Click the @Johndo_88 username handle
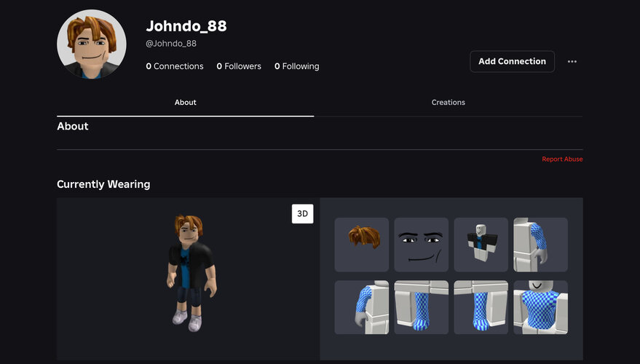The height and width of the screenshot is (364, 640). coord(171,44)
